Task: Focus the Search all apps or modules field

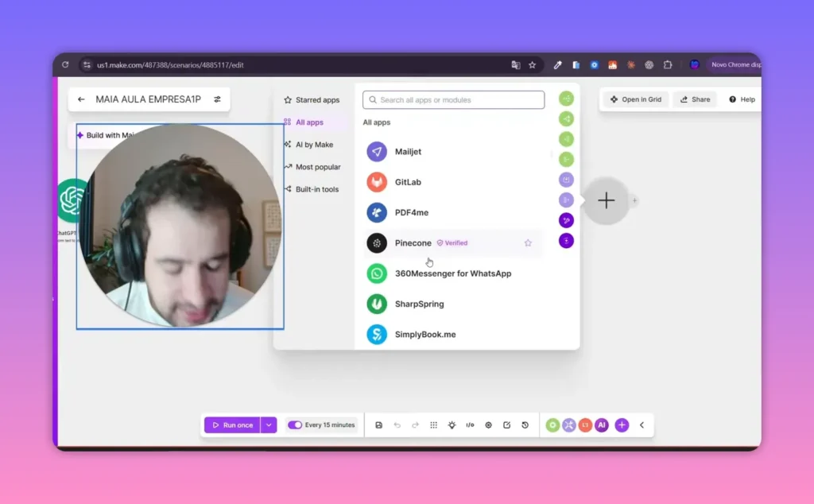Action: 453,99
